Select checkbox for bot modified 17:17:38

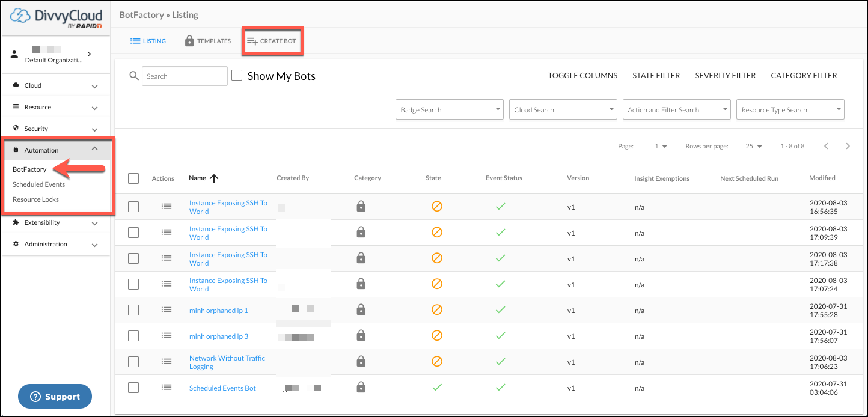pyautogui.click(x=133, y=258)
